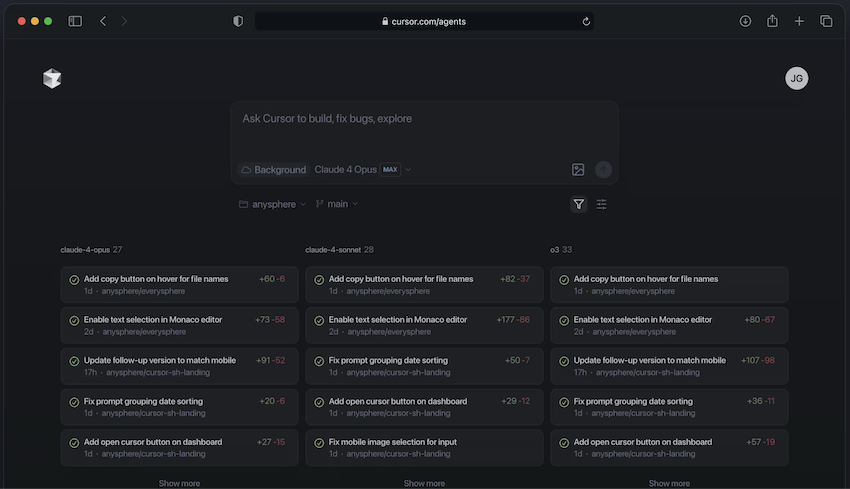Click the Cursor cube logo

tap(52, 79)
